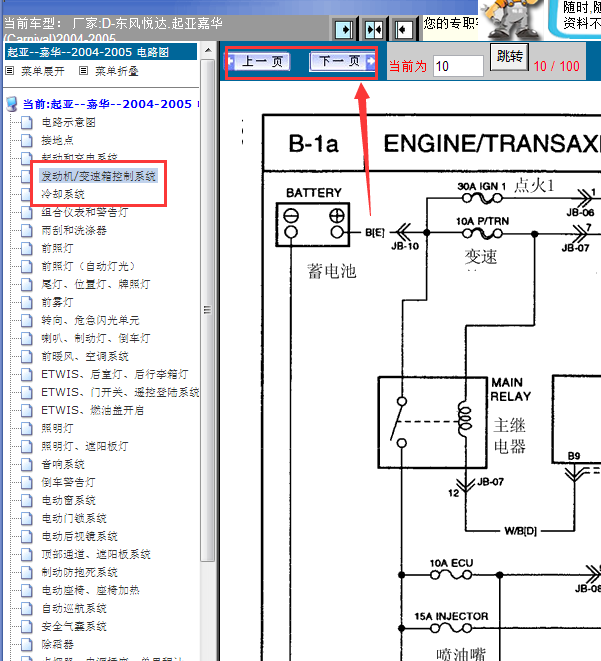Open the 顶部通道、遮阳板系统 tree item

96,554
